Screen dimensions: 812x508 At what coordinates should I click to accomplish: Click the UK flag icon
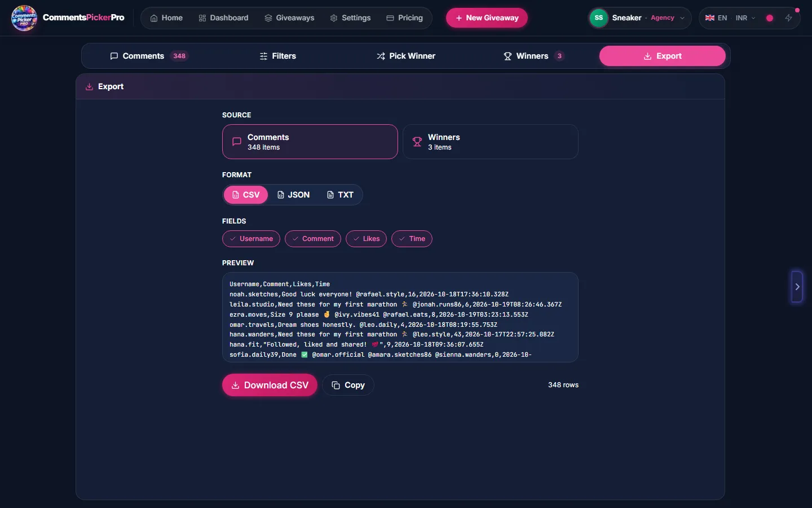click(x=710, y=18)
